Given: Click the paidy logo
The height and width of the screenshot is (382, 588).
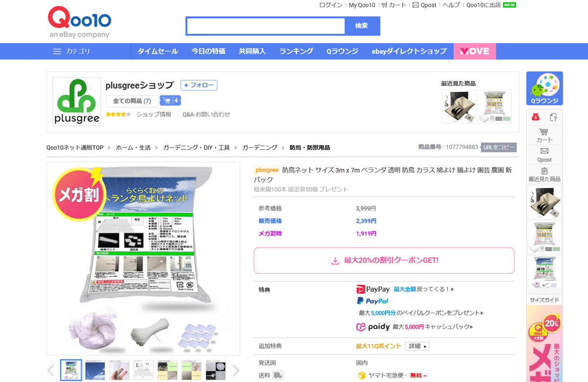Looking at the screenshot, I should 373,327.
